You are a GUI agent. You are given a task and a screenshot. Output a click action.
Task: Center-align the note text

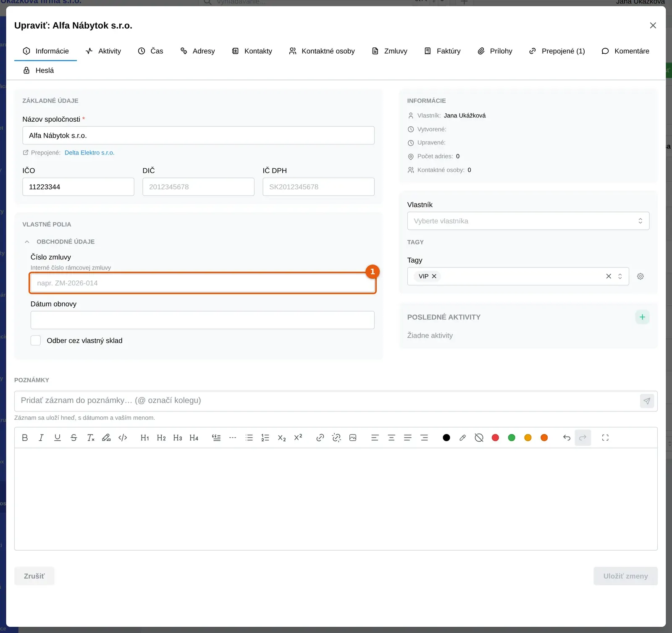coord(391,438)
